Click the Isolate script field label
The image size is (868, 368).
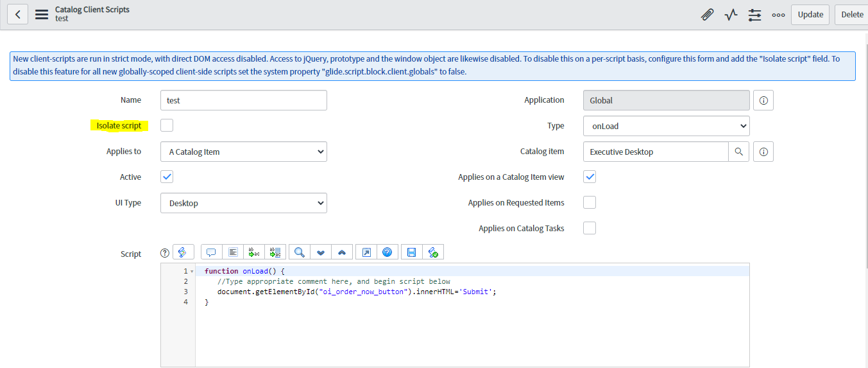coord(119,126)
